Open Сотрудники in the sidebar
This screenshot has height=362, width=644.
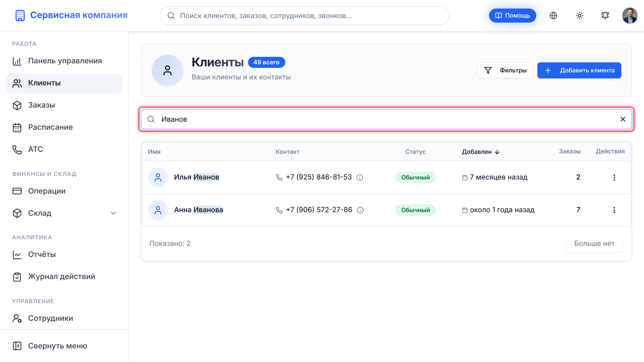[64, 319]
